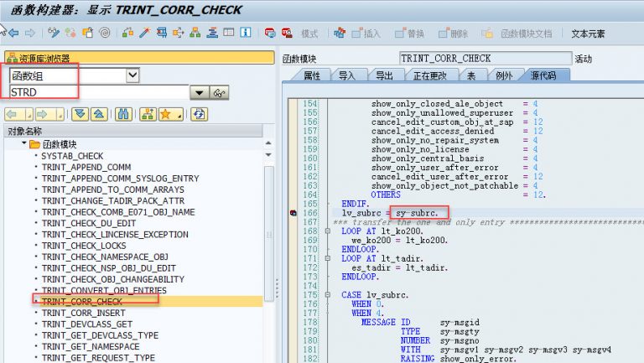Switch to the 导入 tab

pos(347,75)
